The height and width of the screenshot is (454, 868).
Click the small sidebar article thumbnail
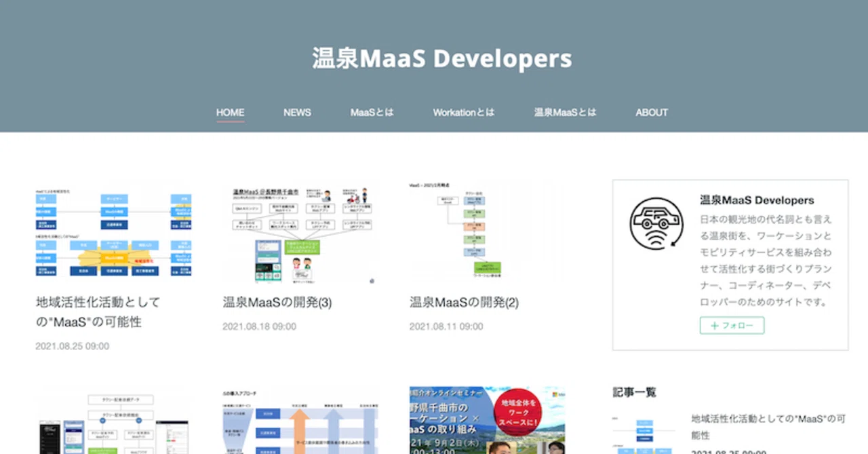644,434
